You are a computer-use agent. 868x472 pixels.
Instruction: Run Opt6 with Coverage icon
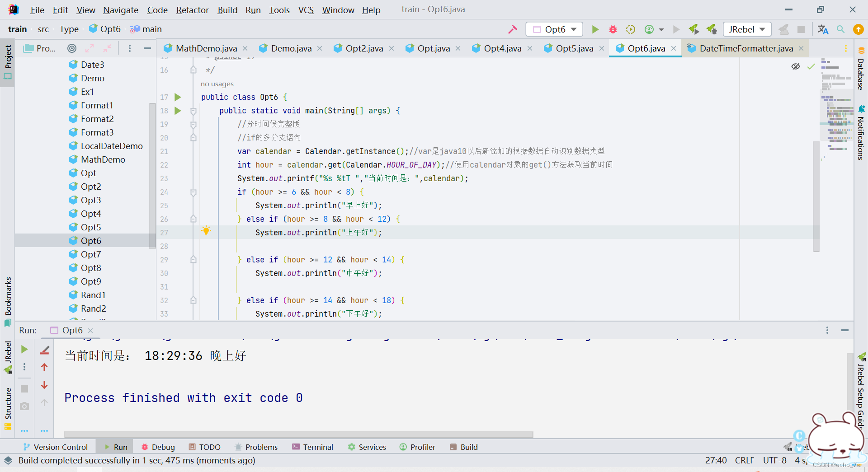click(630, 29)
